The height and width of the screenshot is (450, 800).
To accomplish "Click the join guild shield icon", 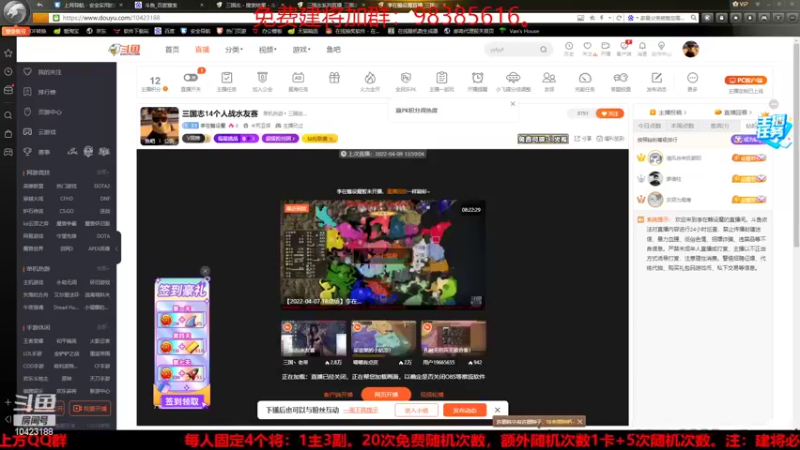I will pos(262,78).
